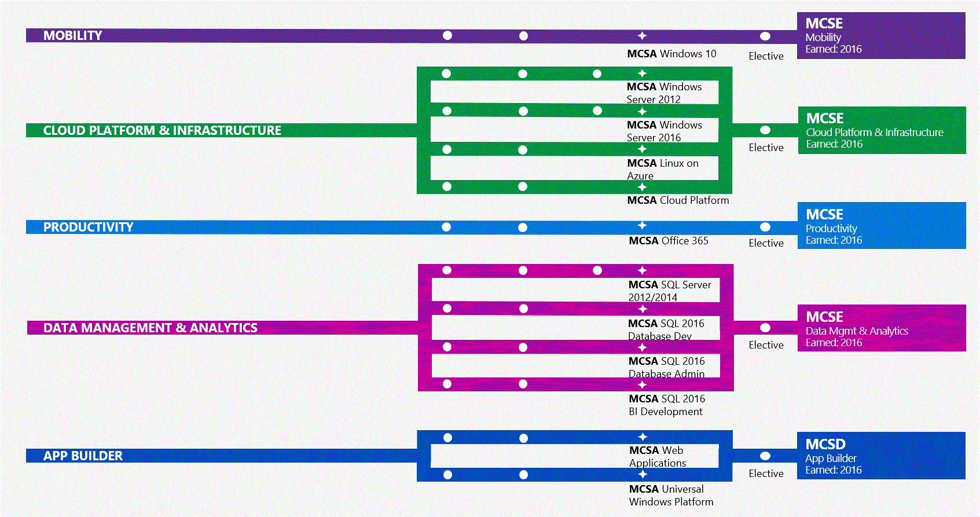Click the Elective circle on the Mobility track
Screen dimensions: 980x517
765,36
